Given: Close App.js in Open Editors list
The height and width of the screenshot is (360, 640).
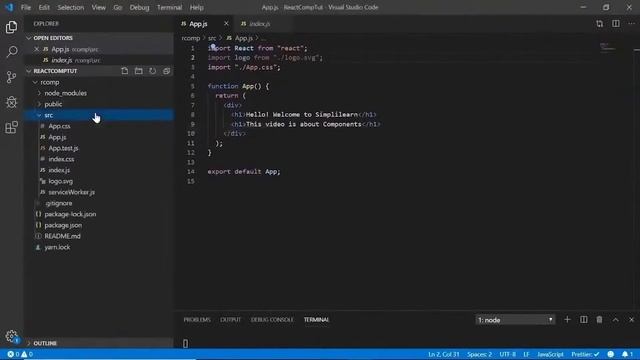Looking at the screenshot, I should click(36, 49).
